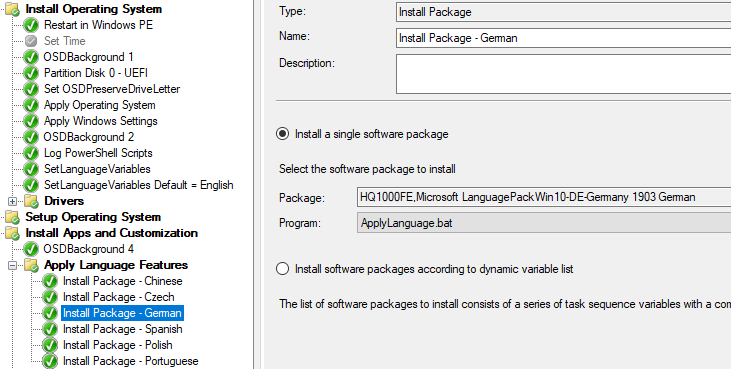Viewport: 731px width, 369px height.
Task: Select the Restart in Windows PE step
Action: point(98,25)
